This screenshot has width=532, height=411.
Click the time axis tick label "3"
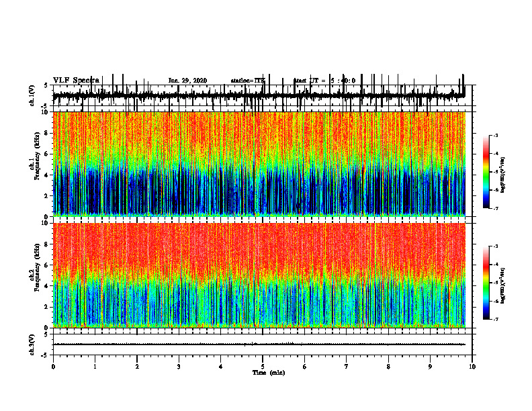(179, 367)
